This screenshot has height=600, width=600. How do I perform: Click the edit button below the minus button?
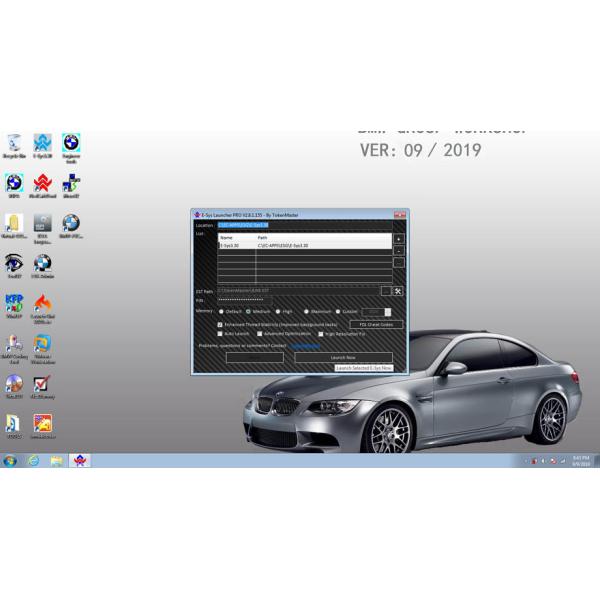pos(399,262)
